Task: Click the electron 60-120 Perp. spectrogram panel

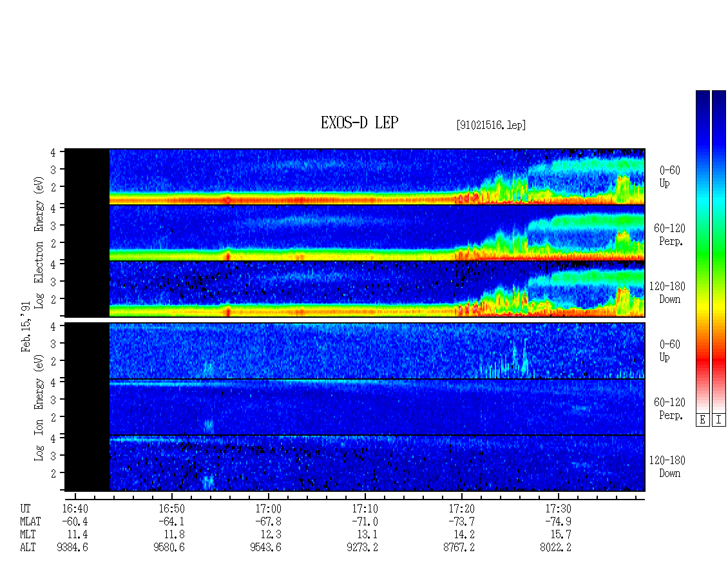Action: (355, 233)
